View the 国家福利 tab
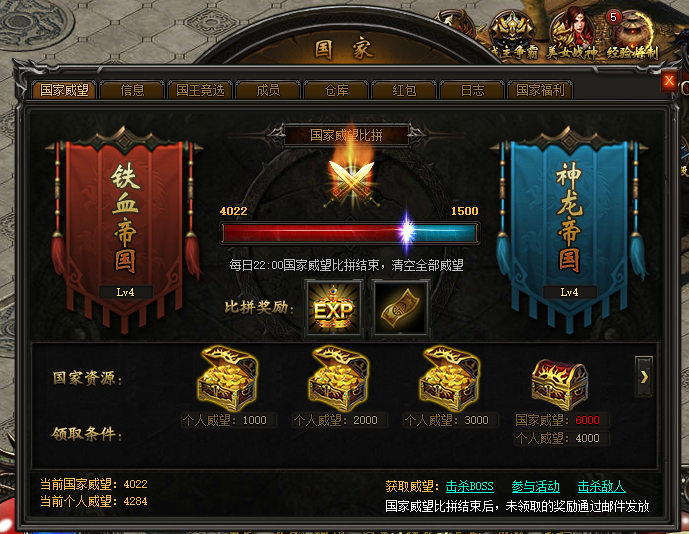The height and width of the screenshot is (534, 689). point(540,90)
